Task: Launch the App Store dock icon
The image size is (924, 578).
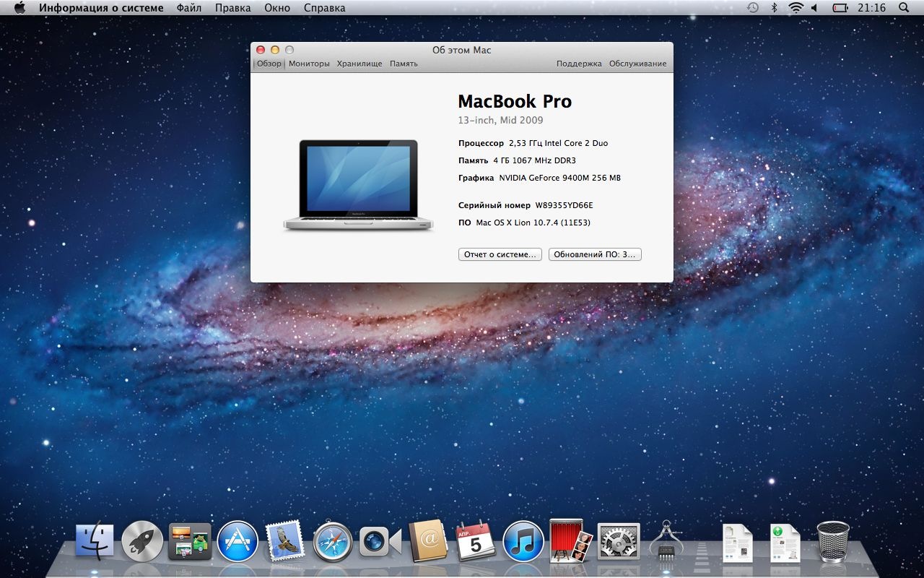Action: (237, 541)
